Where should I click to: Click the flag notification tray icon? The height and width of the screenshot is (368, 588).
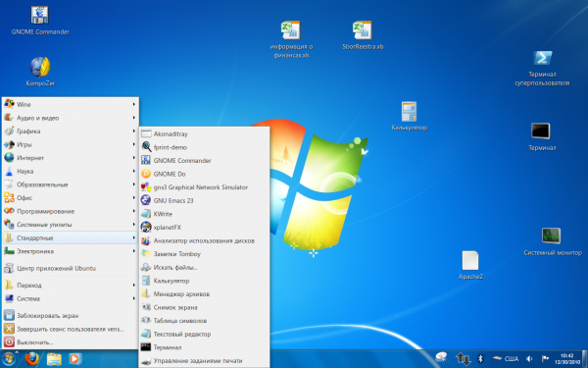point(545,359)
